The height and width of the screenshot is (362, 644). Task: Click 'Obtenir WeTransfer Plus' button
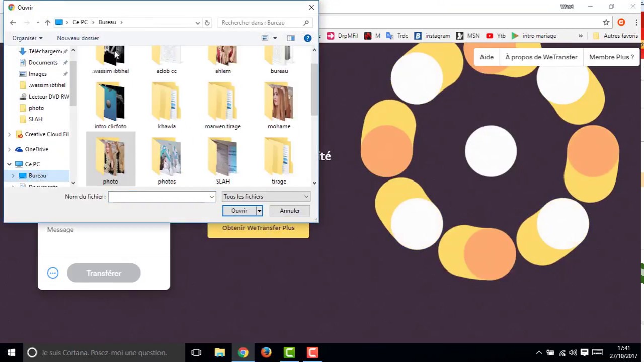[x=259, y=228]
